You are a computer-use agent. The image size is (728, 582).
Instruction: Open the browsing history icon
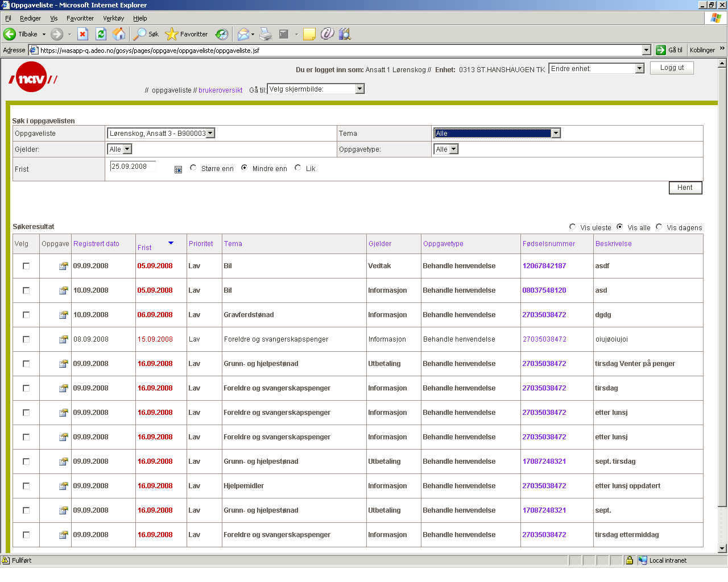(222, 34)
